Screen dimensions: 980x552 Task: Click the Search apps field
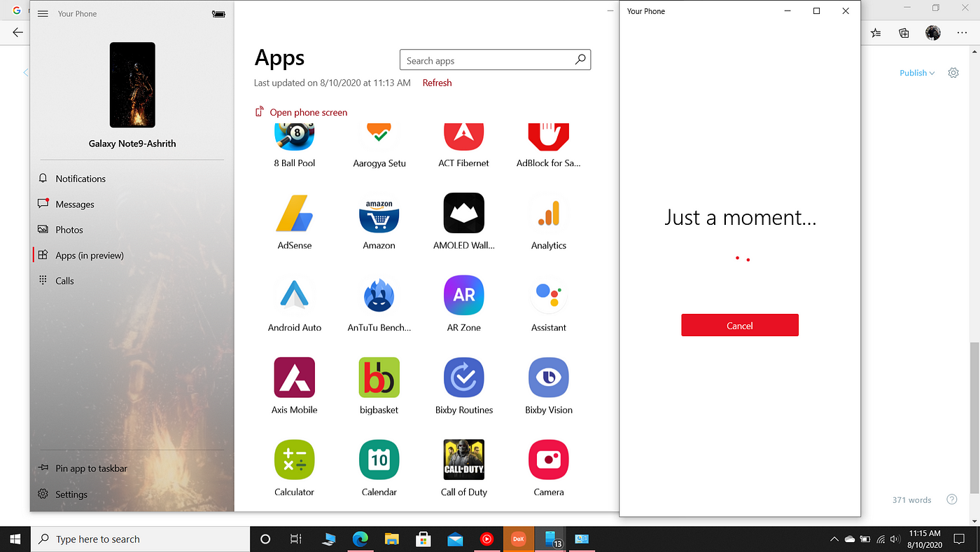[x=495, y=60]
